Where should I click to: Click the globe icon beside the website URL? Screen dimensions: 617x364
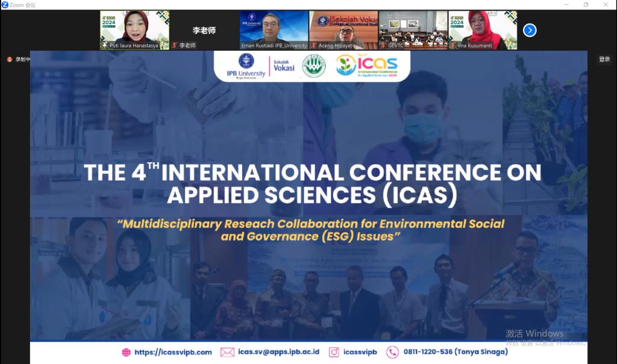click(126, 353)
